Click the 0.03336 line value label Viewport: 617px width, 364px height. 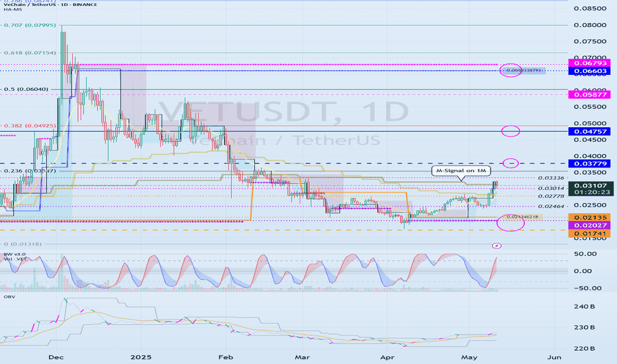point(551,178)
